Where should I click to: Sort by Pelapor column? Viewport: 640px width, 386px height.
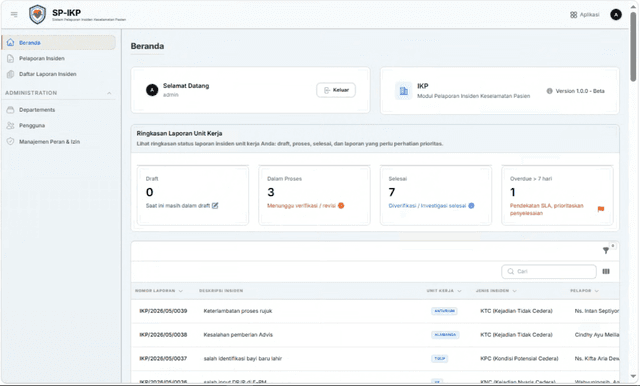(x=584, y=291)
